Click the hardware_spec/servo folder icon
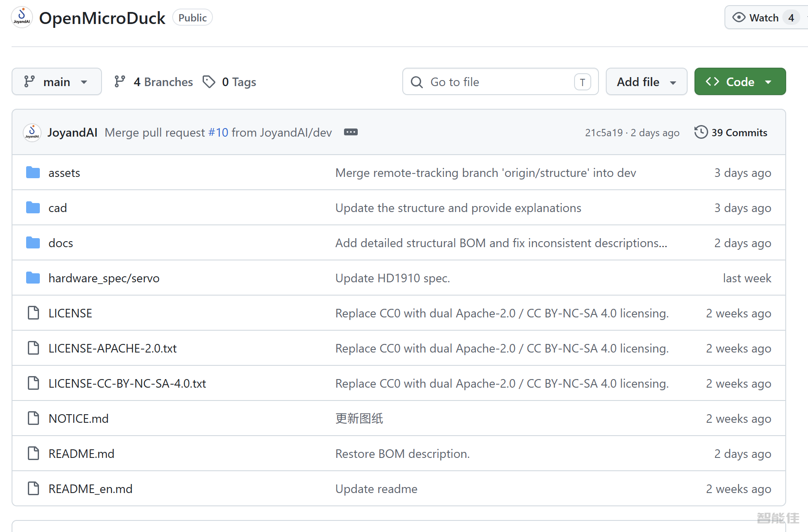The width and height of the screenshot is (808, 532). point(33,278)
